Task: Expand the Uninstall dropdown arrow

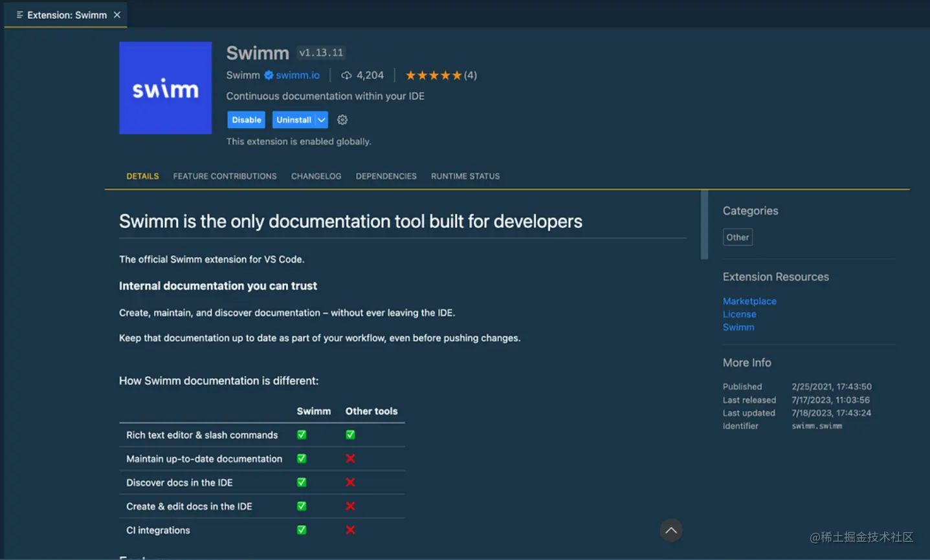Action: [321, 120]
